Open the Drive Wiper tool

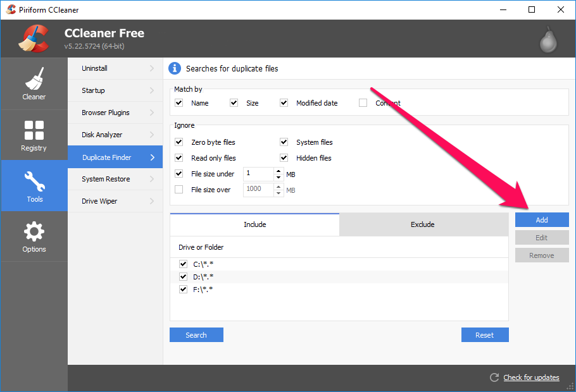[115, 201]
